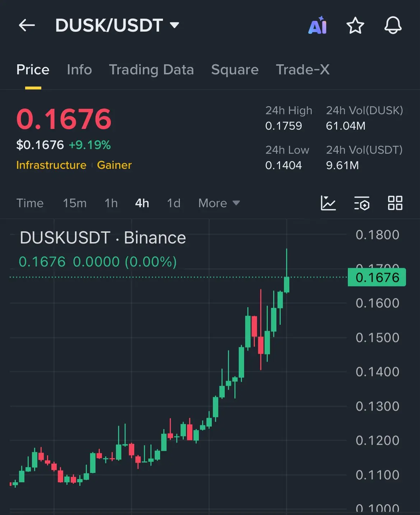Viewport: 420px width, 515px height.
Task: Open the grid layout icon
Action: point(395,203)
